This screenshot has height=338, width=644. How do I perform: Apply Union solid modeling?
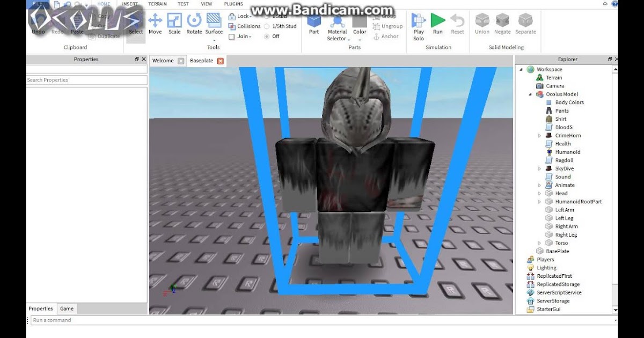pos(482,24)
